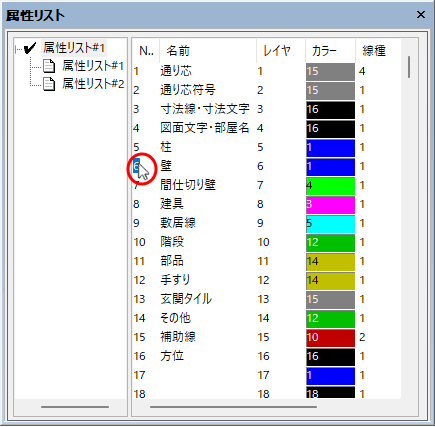435x427 pixels.
Task: Click the red color swatch for 補助線
Action: [x=330, y=338]
